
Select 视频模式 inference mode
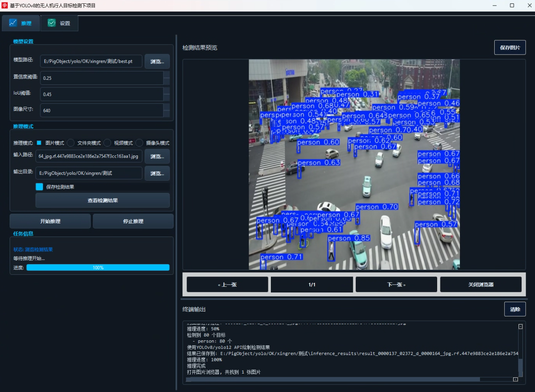point(108,143)
